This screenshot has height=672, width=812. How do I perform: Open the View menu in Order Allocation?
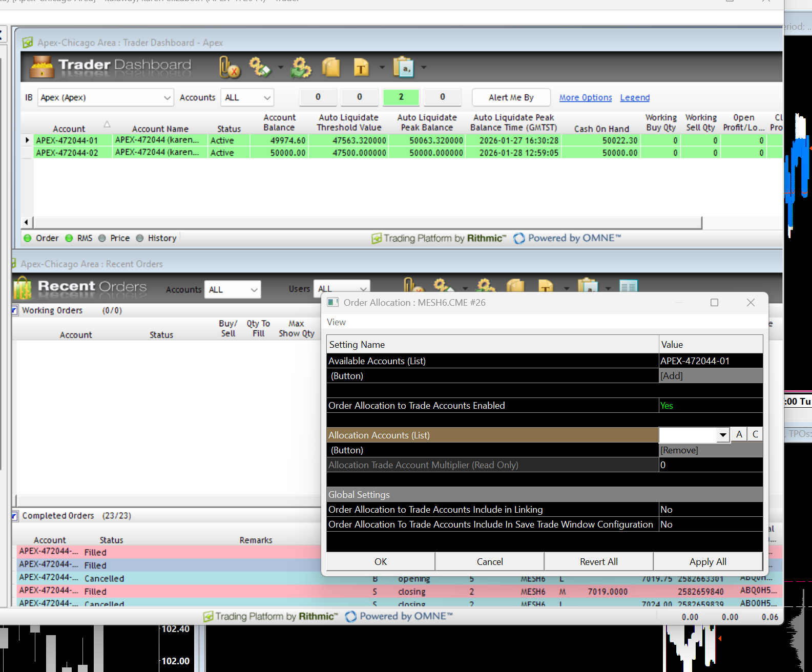click(x=336, y=322)
